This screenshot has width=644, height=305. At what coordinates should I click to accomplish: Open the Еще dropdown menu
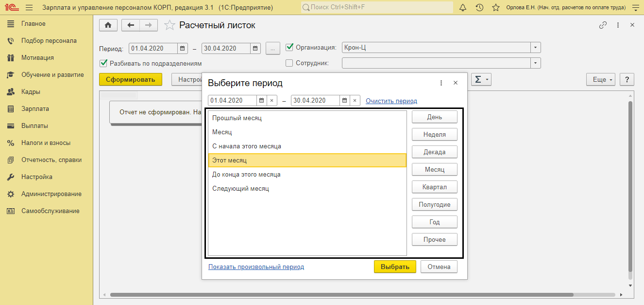(600, 80)
